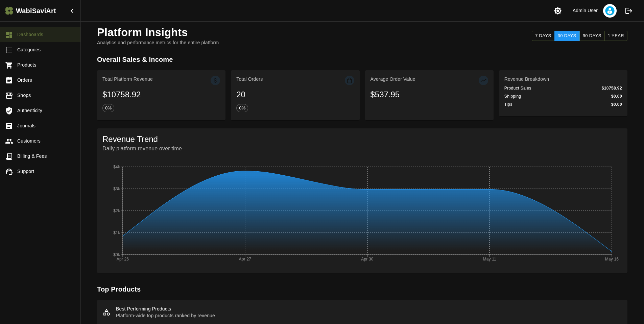
Task: Click the shapes icon beside Best Performing Products
Action: tap(106, 312)
